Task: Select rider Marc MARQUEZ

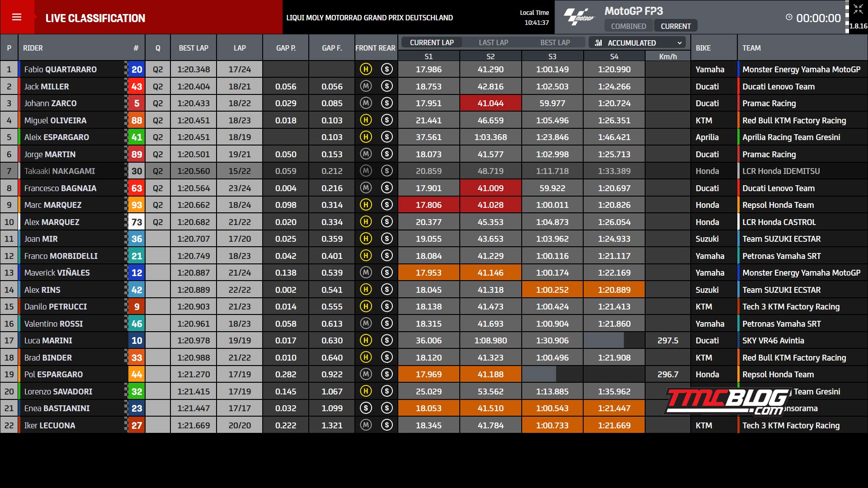Action: click(53, 205)
